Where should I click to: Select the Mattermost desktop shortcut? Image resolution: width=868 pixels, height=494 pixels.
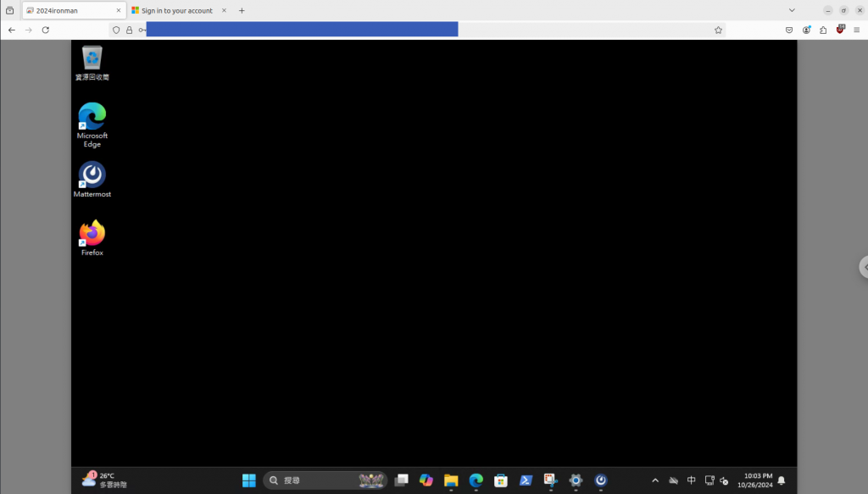[x=92, y=180]
